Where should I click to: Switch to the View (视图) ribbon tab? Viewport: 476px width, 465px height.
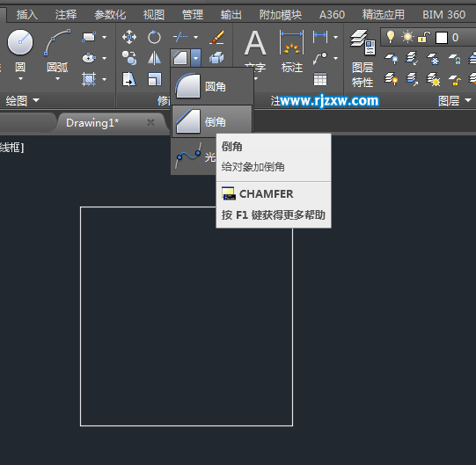click(x=154, y=15)
